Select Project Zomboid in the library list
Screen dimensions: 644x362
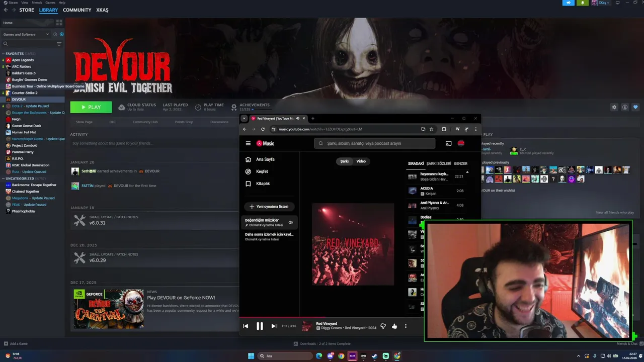click(25, 145)
